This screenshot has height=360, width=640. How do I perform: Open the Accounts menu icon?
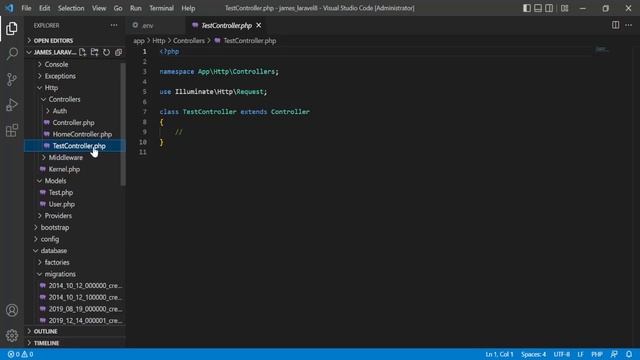(12, 310)
